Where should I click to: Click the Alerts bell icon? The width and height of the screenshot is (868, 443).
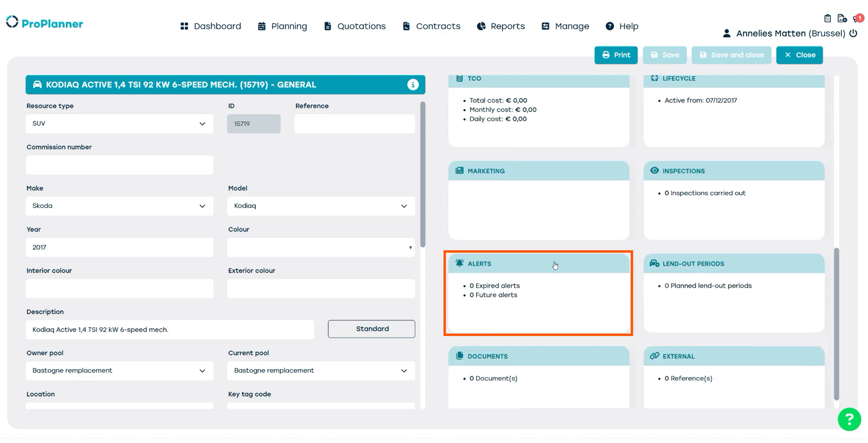coord(459,263)
